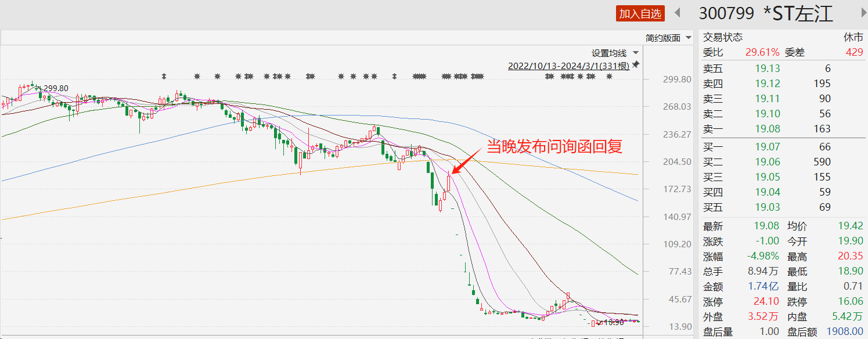Open the 2022/10/13-2024/3/1 date range link

568,66
